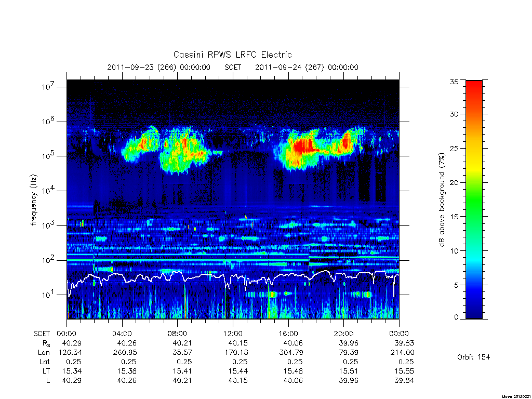Click the 'Lat' row label
532x399 pixels.
coord(44,362)
